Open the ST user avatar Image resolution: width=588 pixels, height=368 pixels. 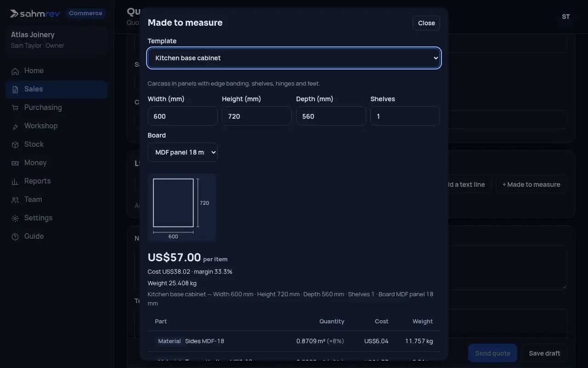(x=566, y=17)
